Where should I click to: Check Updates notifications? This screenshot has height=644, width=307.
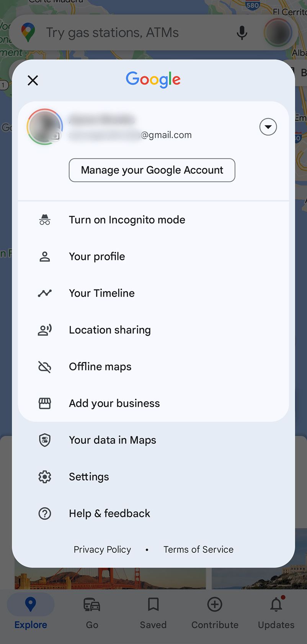click(275, 613)
